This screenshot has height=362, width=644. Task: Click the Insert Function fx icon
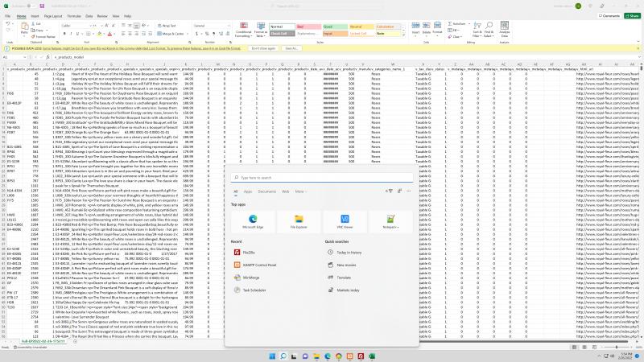click(47, 57)
